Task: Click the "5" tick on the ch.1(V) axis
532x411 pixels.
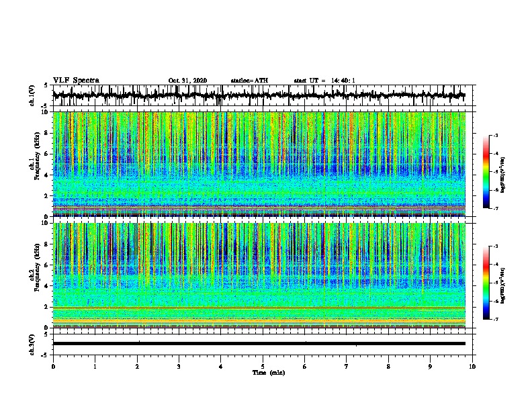Action: (46, 85)
